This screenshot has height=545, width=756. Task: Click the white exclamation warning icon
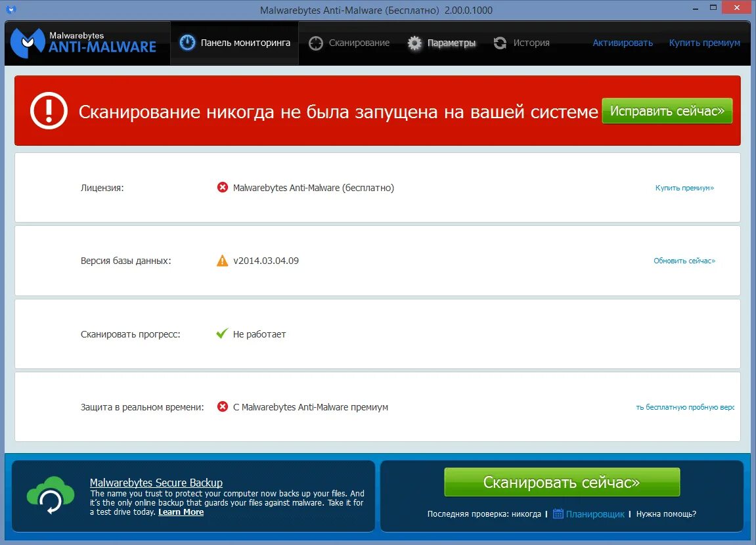[49, 111]
